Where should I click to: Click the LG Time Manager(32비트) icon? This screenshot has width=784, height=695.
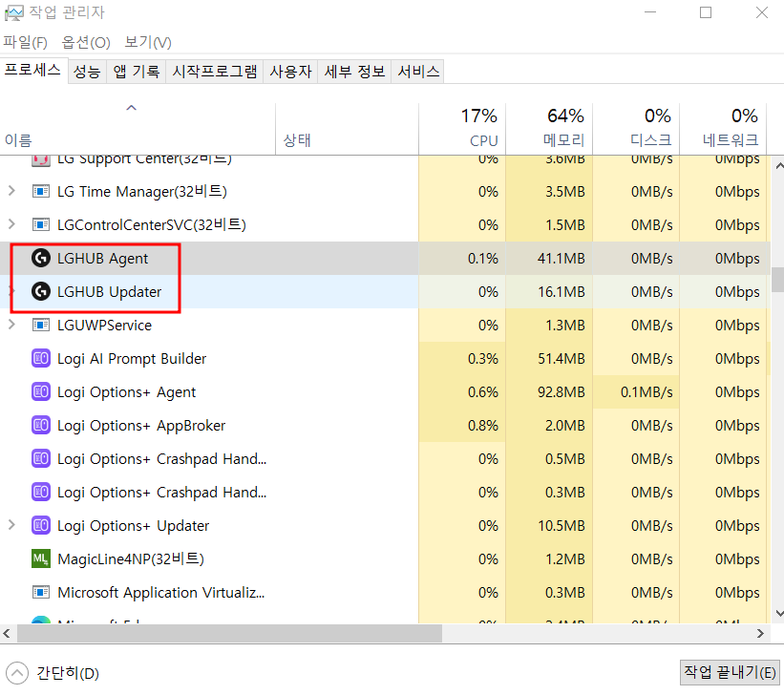40,191
